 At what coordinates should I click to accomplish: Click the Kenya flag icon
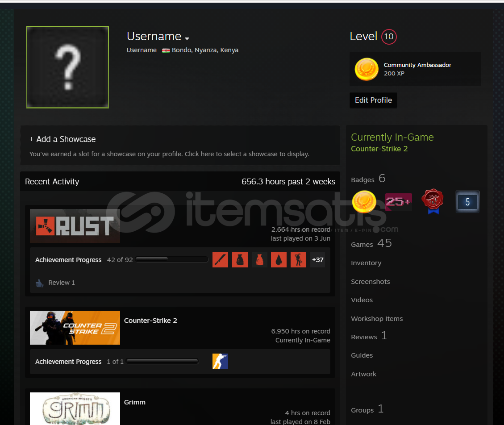166,50
